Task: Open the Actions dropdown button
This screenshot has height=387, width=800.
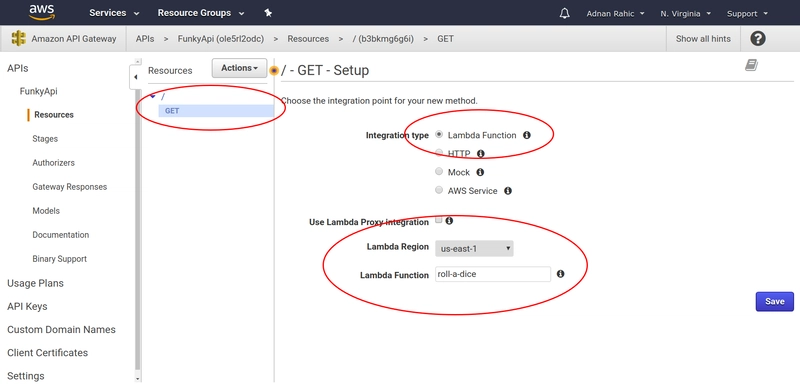Action: [239, 68]
